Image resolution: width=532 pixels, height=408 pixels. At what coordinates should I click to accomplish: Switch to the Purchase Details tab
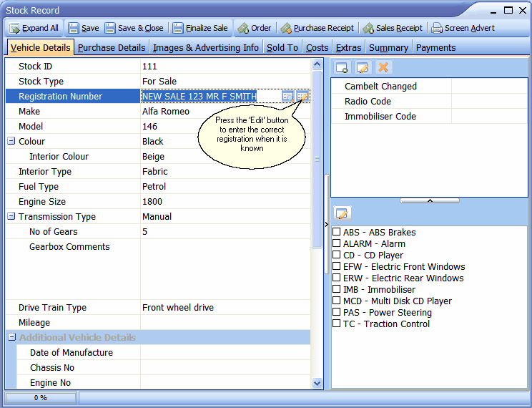112,47
